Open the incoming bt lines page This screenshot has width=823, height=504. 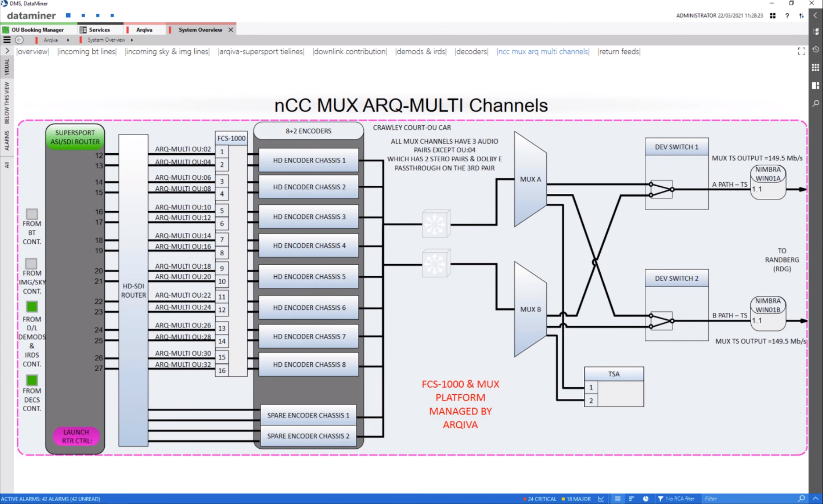pos(87,51)
